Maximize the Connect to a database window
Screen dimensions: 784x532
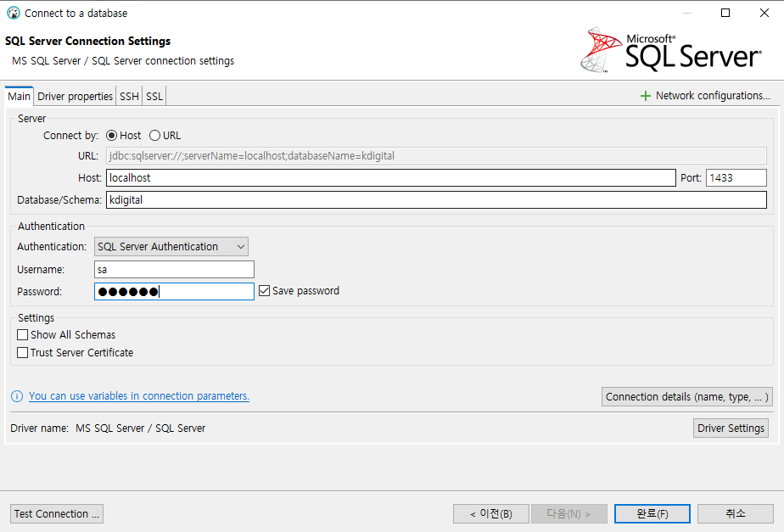click(x=725, y=13)
